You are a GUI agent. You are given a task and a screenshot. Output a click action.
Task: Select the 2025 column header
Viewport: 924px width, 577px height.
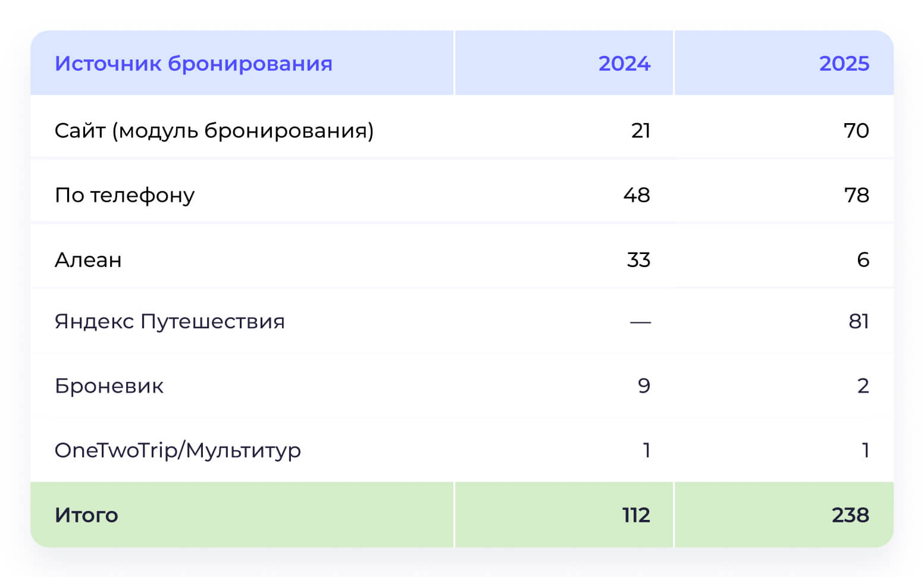click(844, 64)
